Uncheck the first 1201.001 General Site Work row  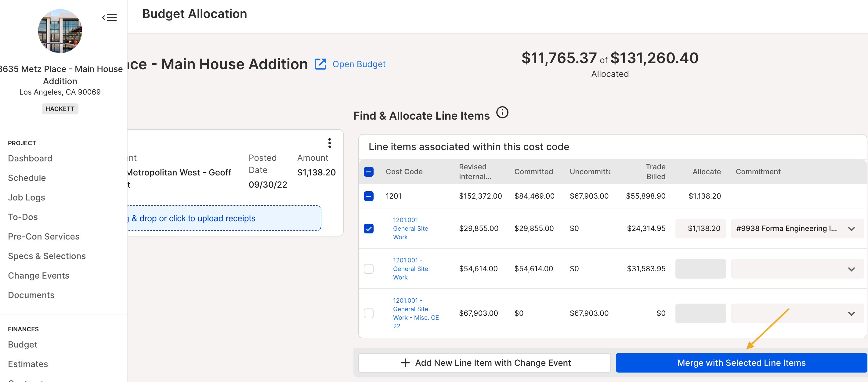369,229
